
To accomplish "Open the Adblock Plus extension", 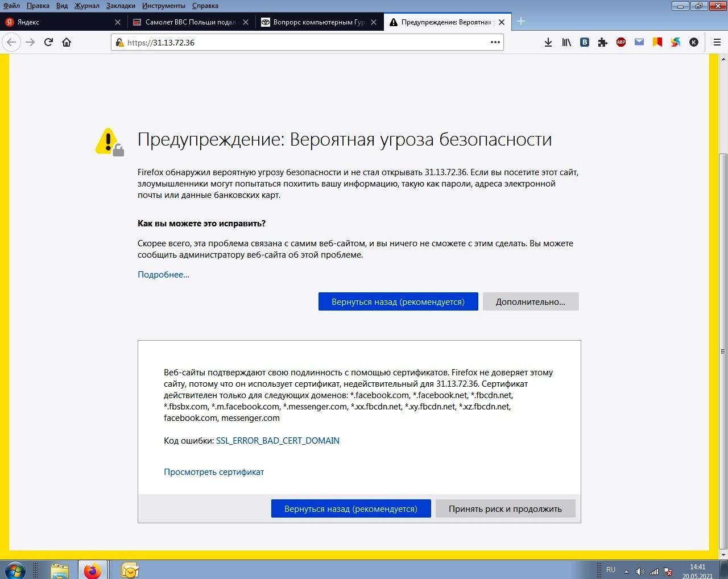I will [621, 42].
